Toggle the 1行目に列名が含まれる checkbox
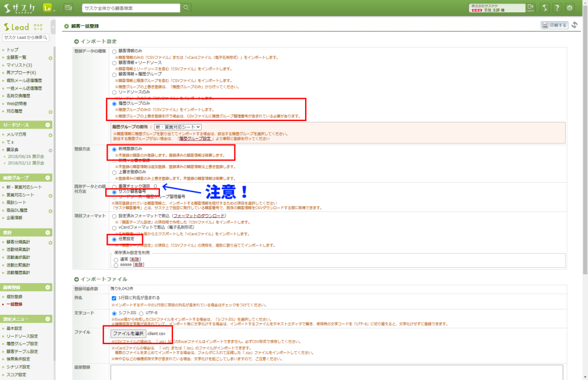The width and height of the screenshot is (588, 380). (x=114, y=298)
